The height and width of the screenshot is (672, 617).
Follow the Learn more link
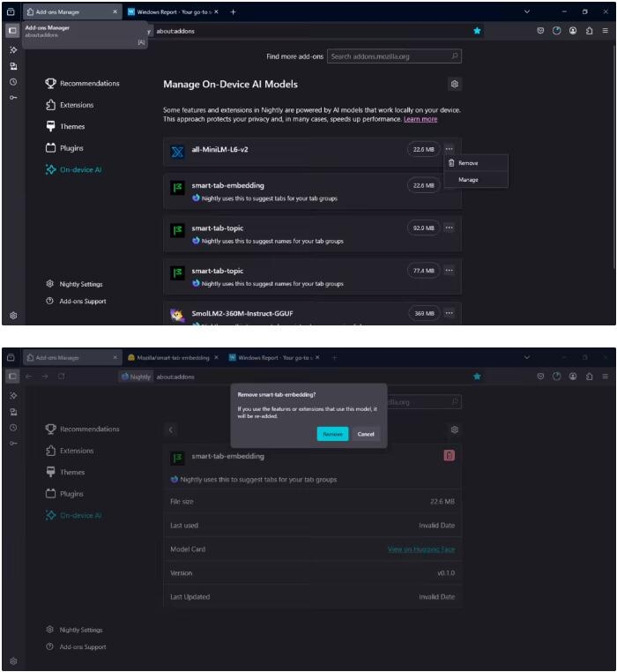click(420, 119)
